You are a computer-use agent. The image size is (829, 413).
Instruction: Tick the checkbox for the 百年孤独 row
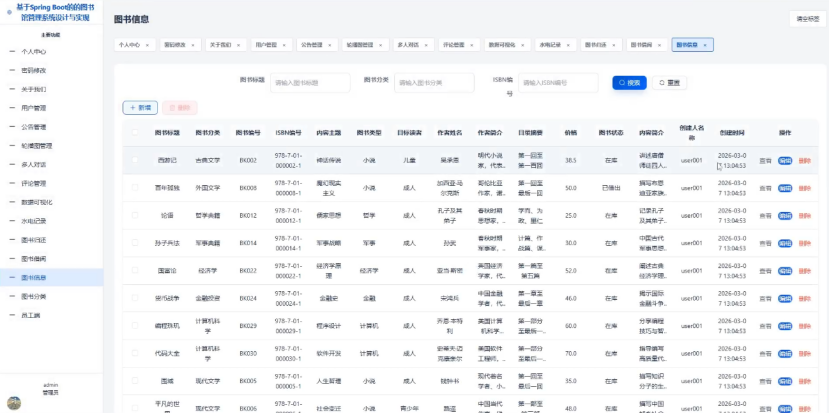coord(135,187)
